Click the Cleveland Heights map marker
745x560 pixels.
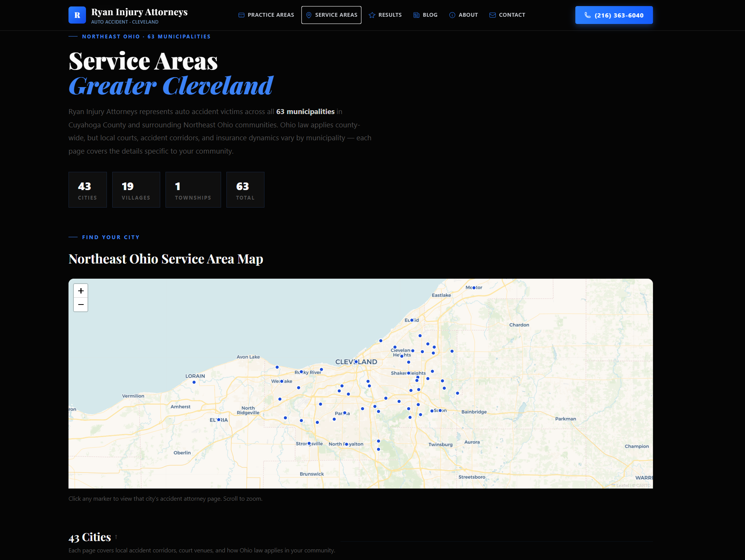pyautogui.click(x=401, y=356)
